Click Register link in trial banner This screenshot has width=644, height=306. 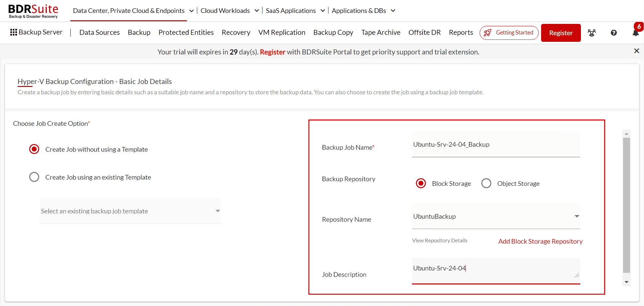coord(273,52)
